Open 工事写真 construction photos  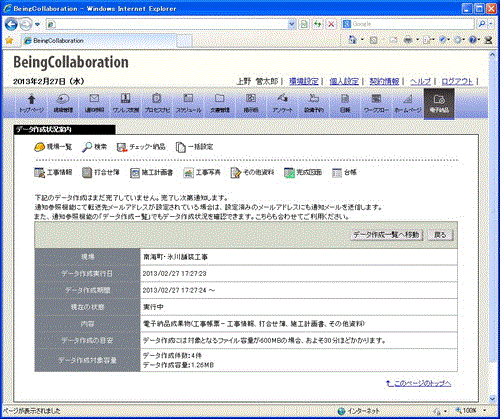click(202, 172)
